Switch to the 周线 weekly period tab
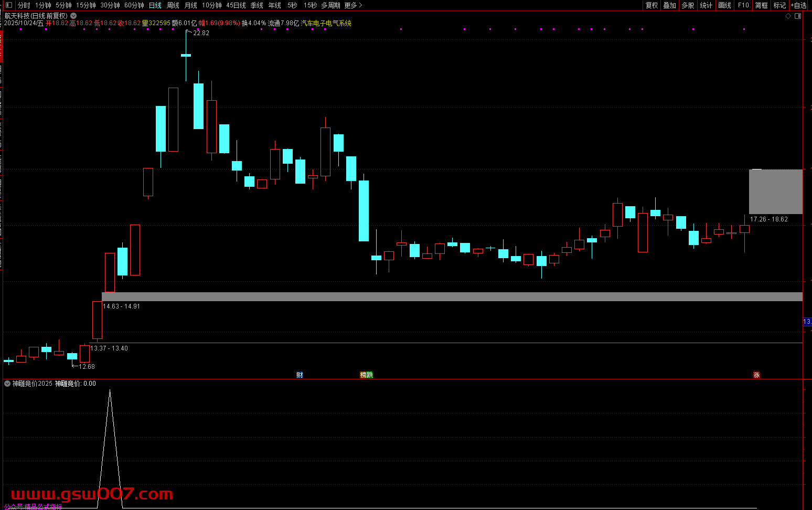 [x=173, y=5]
